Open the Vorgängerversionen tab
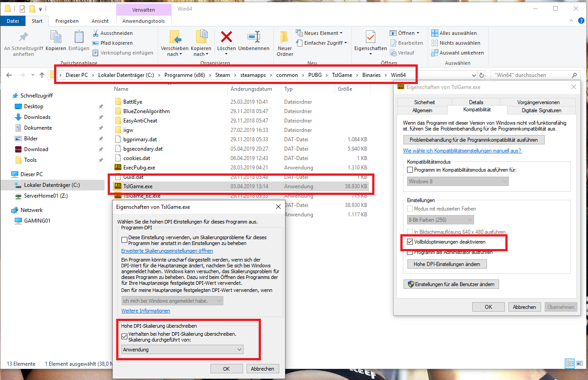The width and height of the screenshot is (588, 380). point(538,102)
